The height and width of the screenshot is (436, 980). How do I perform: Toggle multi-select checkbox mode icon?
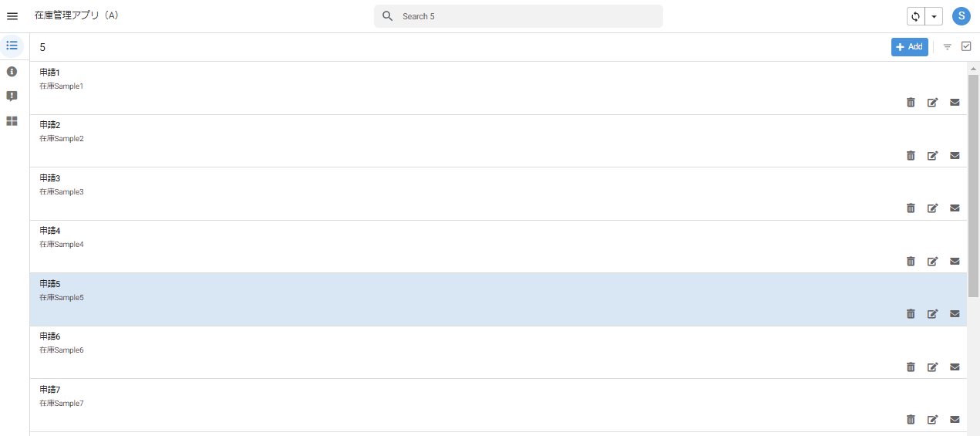966,46
